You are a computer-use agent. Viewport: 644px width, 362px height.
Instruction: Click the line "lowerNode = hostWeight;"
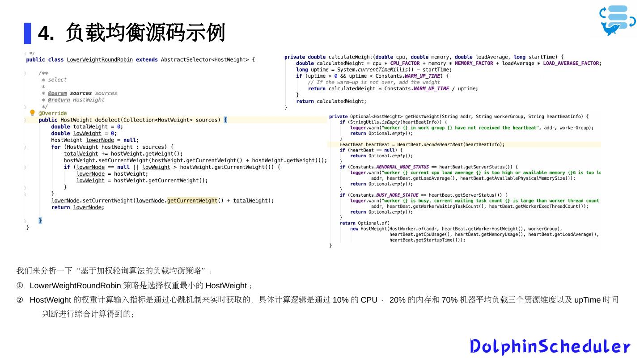[x=112, y=173]
